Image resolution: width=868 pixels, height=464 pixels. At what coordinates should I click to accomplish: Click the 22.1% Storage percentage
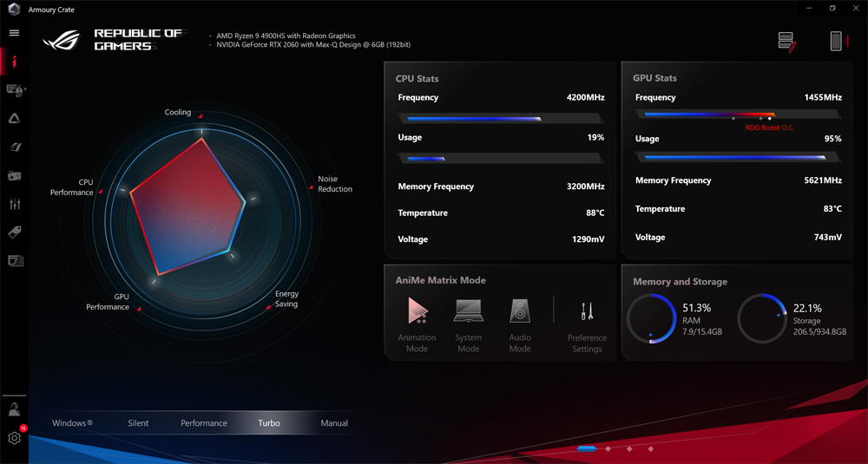coord(807,308)
